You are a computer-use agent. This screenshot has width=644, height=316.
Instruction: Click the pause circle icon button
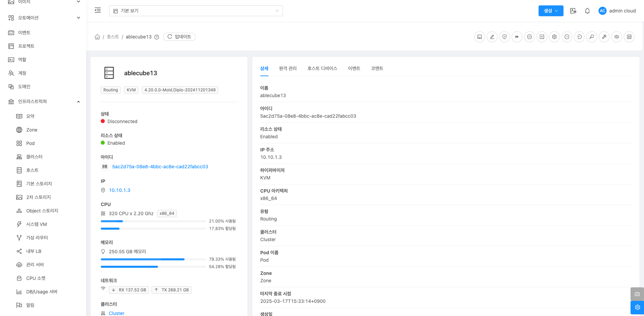529,37
